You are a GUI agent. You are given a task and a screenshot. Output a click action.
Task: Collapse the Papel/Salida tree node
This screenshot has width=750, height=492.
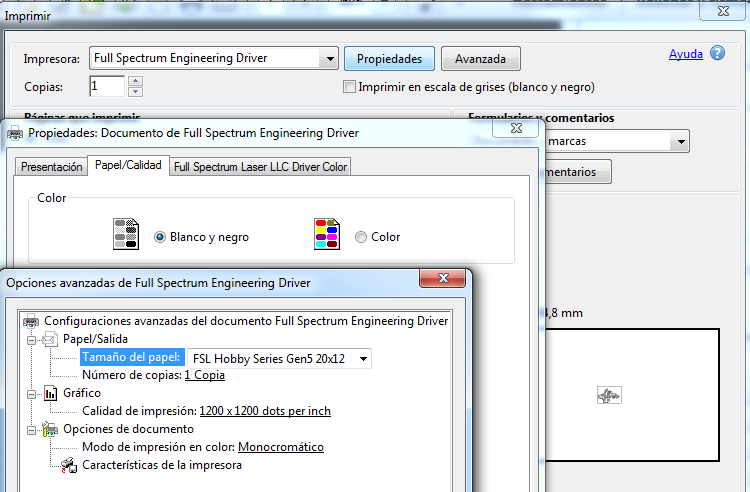coord(32,340)
